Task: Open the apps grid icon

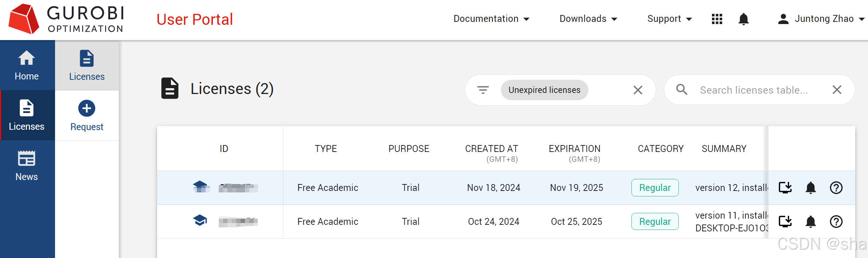Action: tap(717, 19)
